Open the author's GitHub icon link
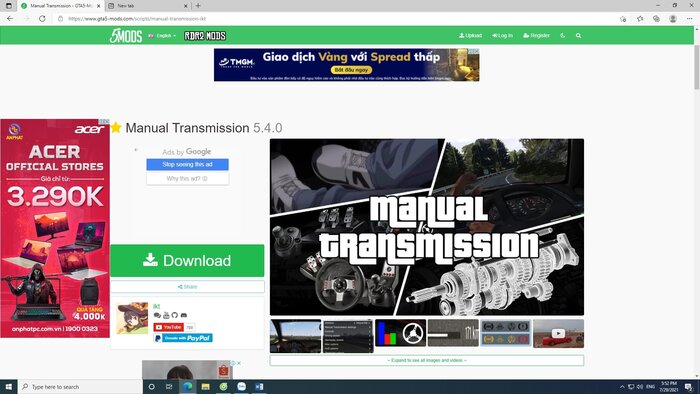The width and height of the screenshot is (700, 394). coord(175,315)
